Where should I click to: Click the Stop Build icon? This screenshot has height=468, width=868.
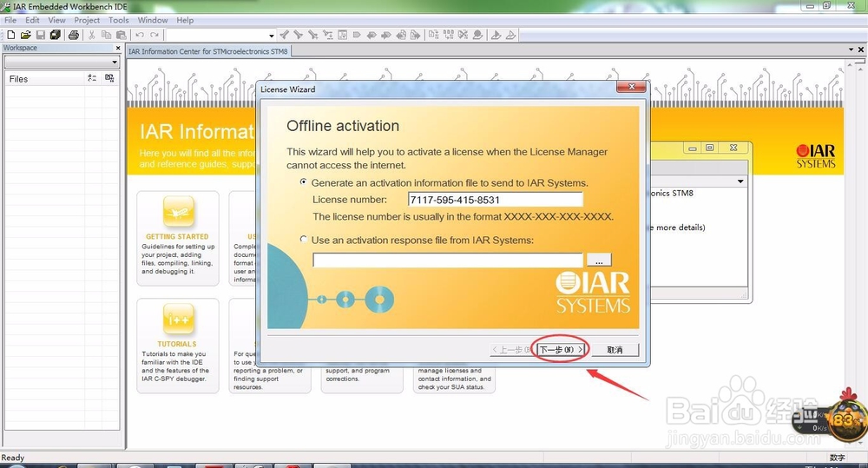463,35
